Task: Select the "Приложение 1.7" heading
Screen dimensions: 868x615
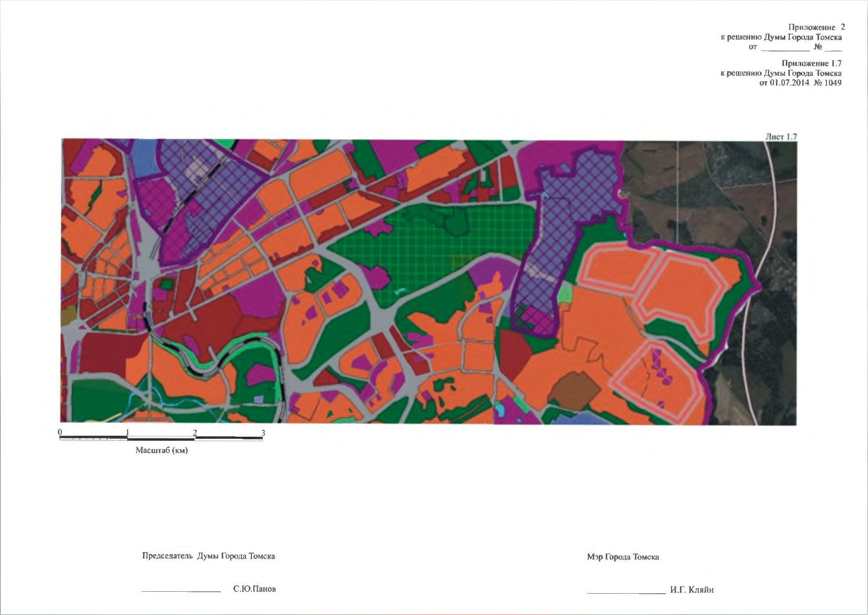Action: [x=811, y=63]
